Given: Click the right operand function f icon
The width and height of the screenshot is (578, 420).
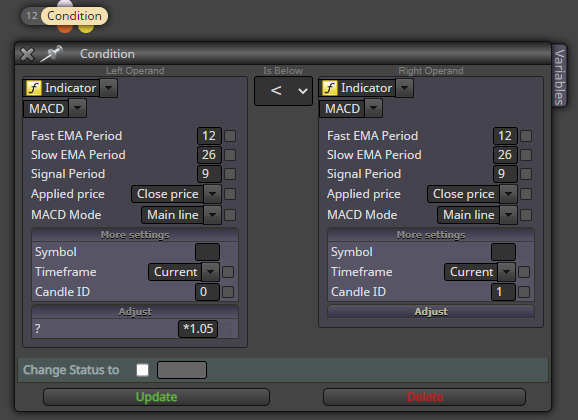Looking at the screenshot, I should (330, 88).
